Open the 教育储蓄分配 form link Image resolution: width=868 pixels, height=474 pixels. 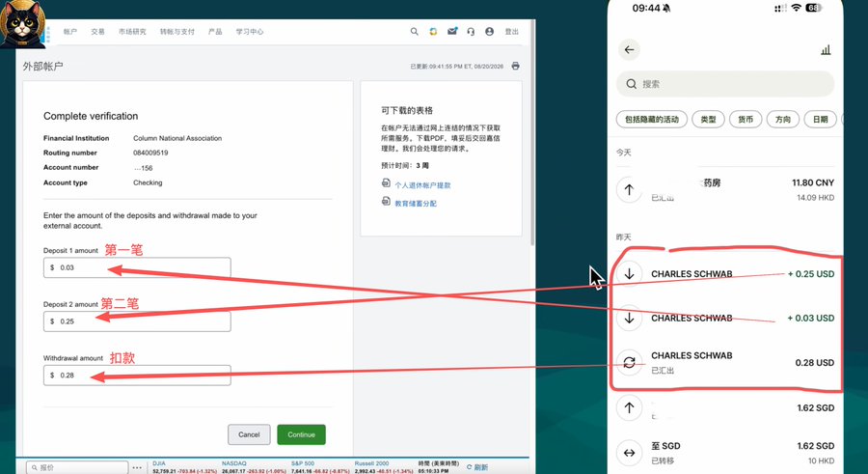coord(416,204)
